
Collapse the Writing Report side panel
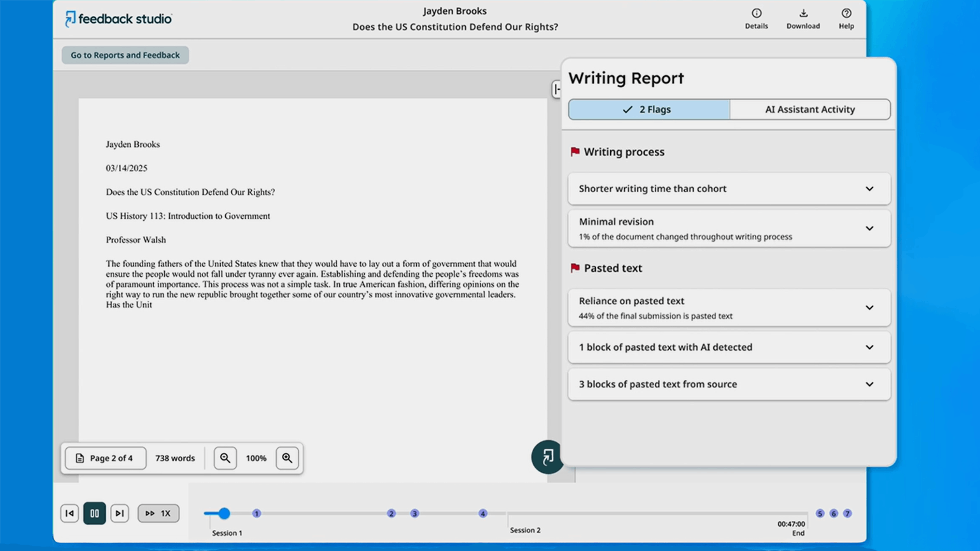556,89
